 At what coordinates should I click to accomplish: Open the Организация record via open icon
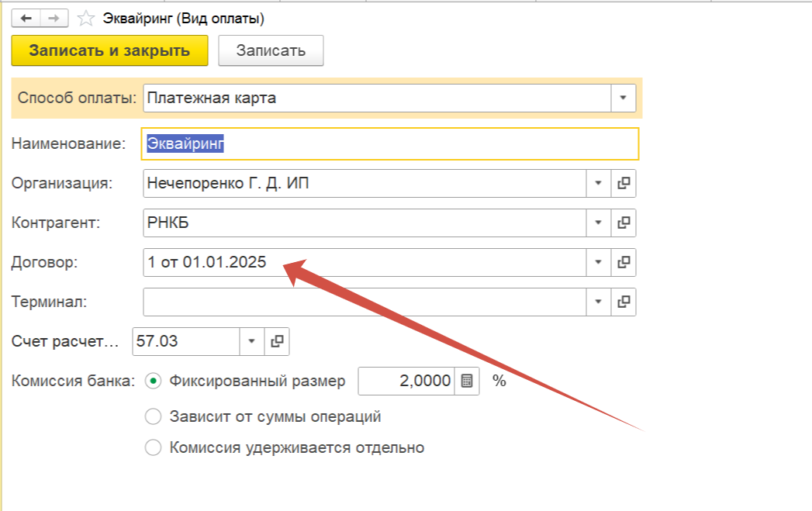coord(623,183)
